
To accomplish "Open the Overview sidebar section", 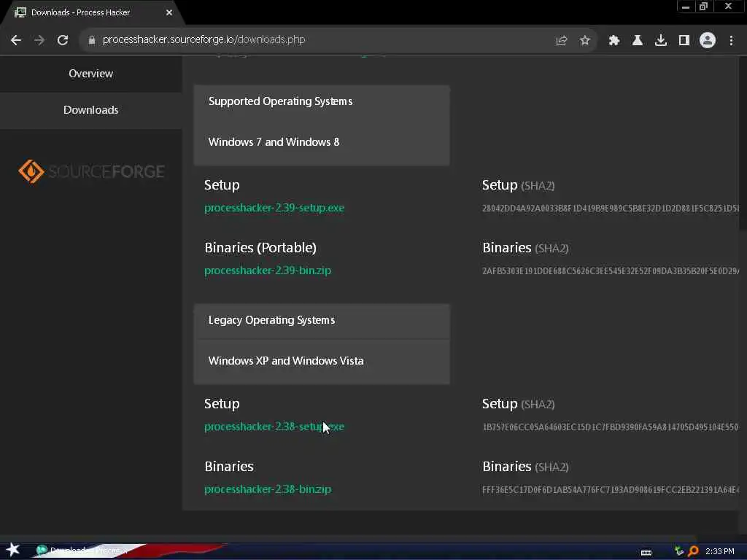I will tap(90, 74).
